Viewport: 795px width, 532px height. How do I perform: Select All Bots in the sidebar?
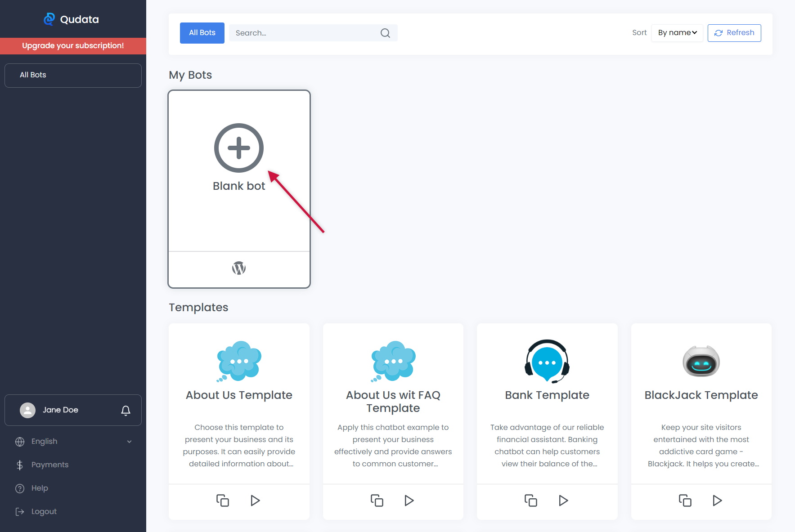(x=73, y=75)
